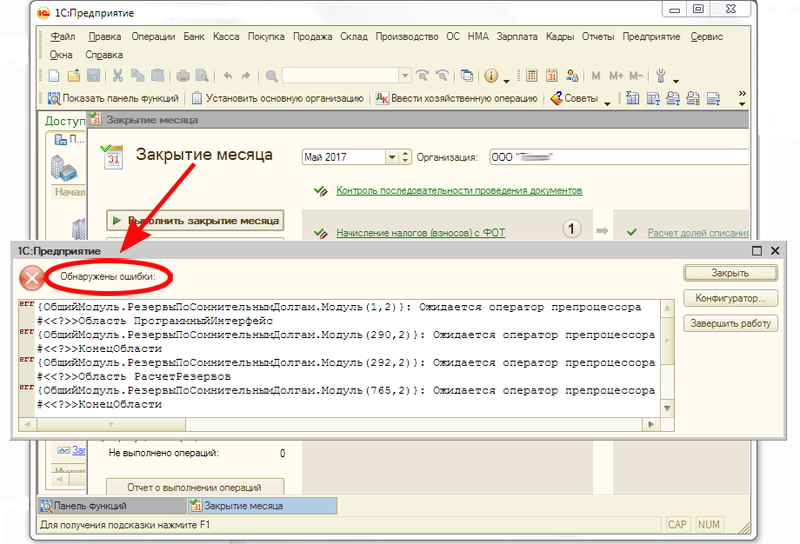Open the Сервис menu

[707, 37]
